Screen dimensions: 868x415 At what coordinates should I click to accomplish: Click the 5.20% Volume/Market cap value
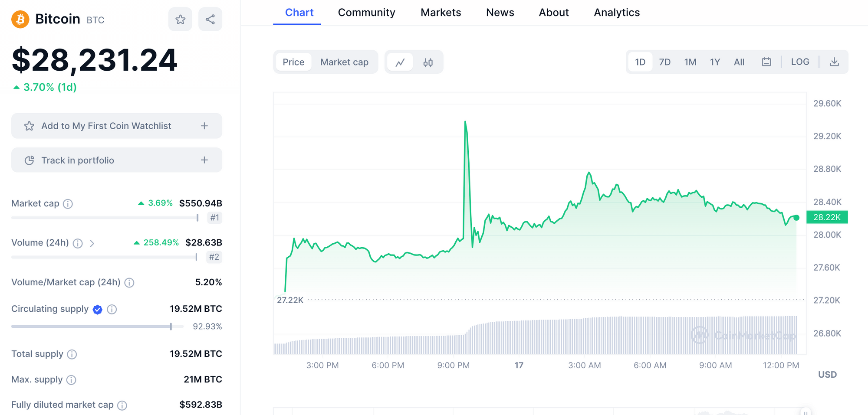point(208,282)
